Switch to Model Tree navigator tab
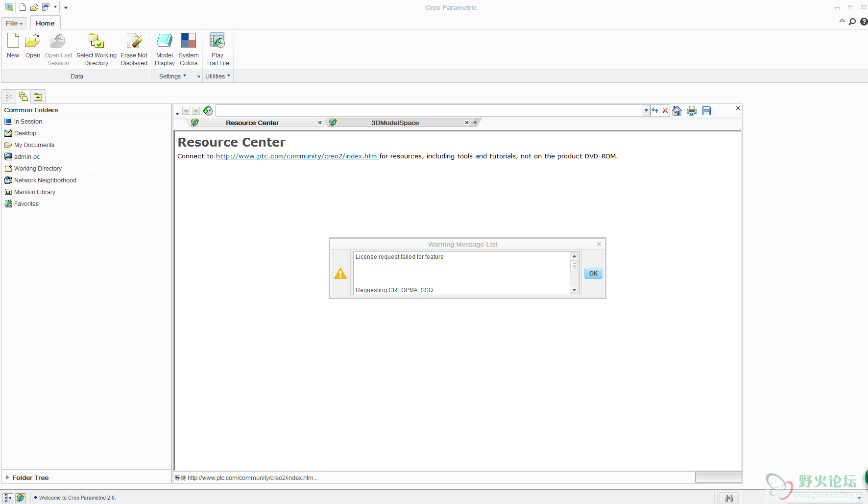This screenshot has height=504, width=868. (x=9, y=97)
